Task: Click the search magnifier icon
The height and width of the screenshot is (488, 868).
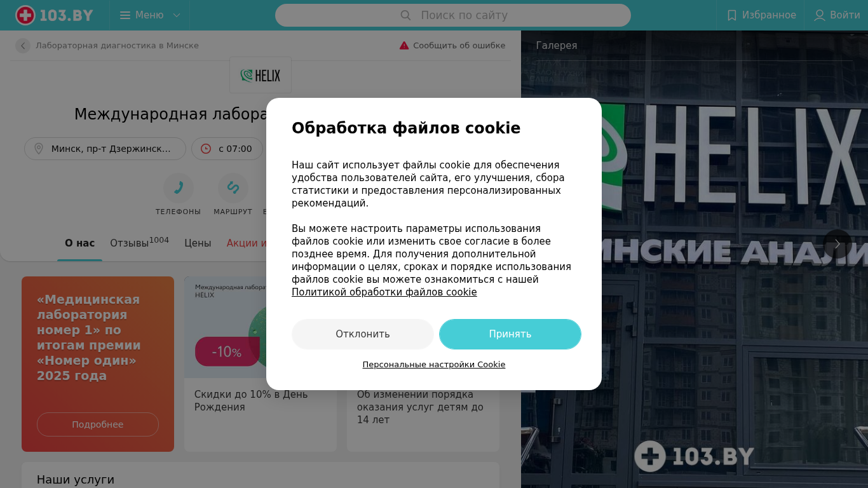Action: [x=405, y=15]
